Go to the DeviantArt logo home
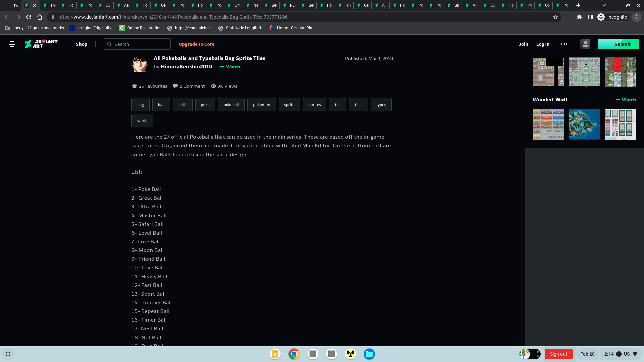 coord(41,44)
